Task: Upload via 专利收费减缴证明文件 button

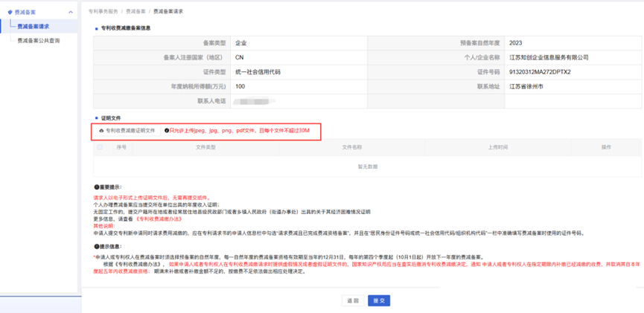Action: (127, 131)
